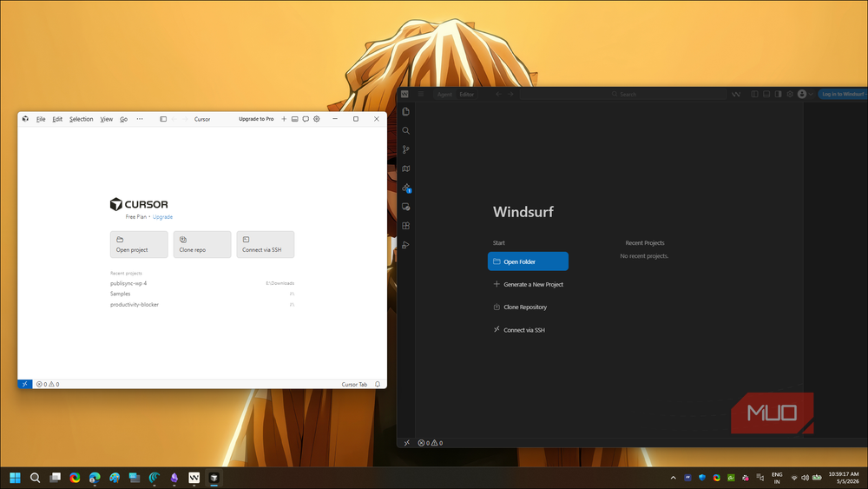The width and height of the screenshot is (868, 489).
Task: Click the Windsurf remote status bar icon
Action: (x=407, y=442)
